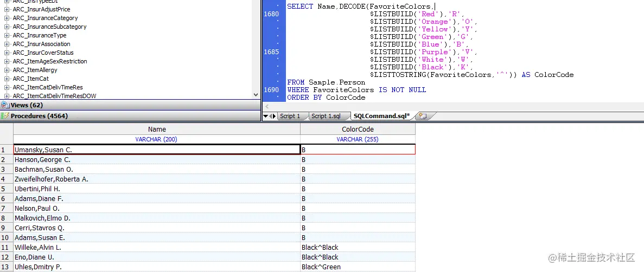644x272 pixels.
Task: Select row number 13 header
Action: point(7,267)
